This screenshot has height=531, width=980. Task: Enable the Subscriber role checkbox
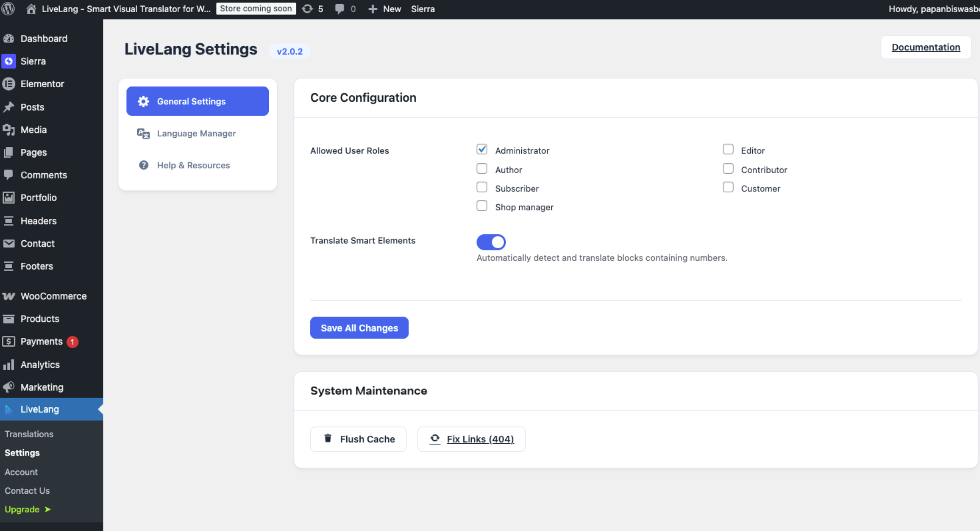click(482, 187)
